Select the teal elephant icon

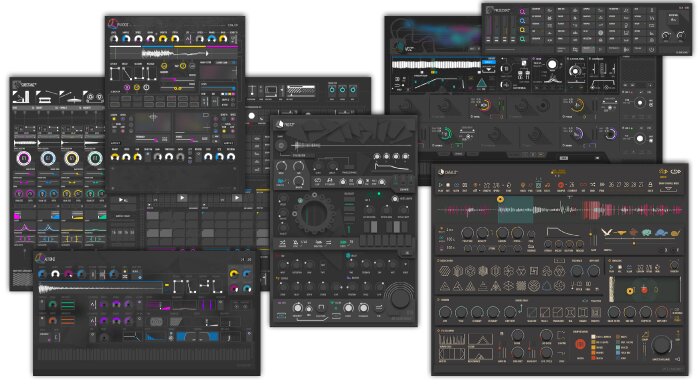[x=646, y=233]
